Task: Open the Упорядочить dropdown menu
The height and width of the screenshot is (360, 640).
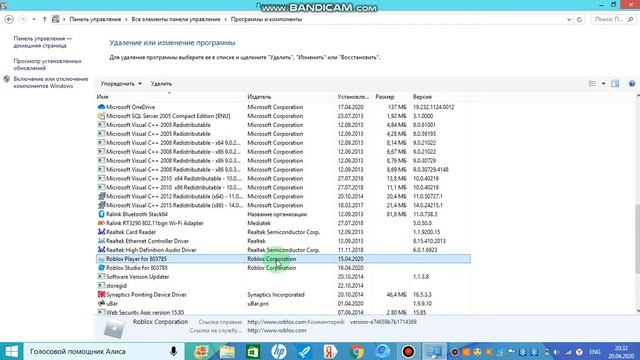Action: pos(121,84)
